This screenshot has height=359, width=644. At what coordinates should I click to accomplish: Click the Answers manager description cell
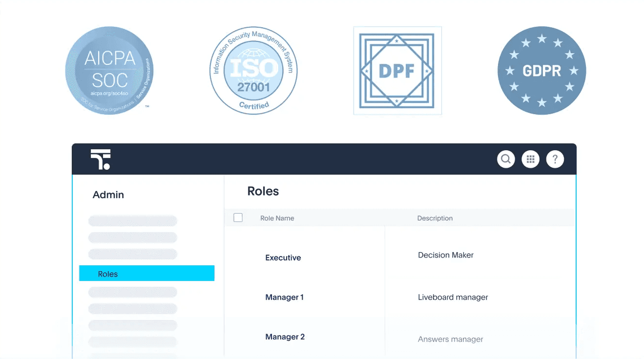click(451, 339)
